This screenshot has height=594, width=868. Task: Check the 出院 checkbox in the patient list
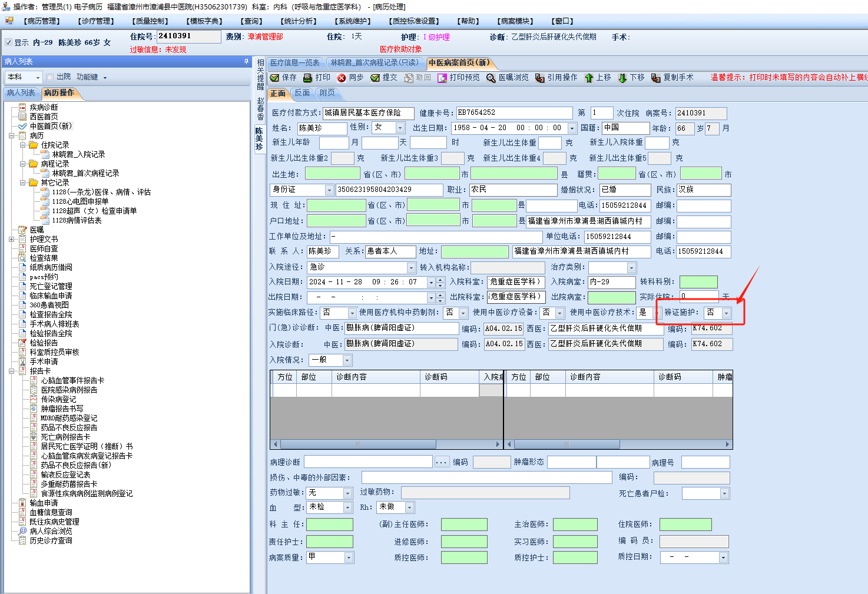tap(50, 77)
